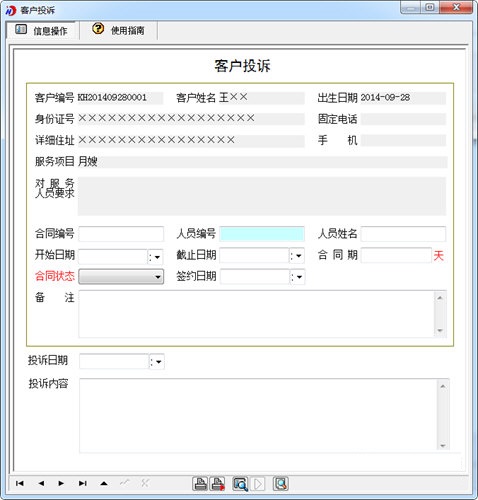The width and height of the screenshot is (478, 500).
Task: Click the 身份证号 masked value field
Action: pyautogui.click(x=191, y=119)
